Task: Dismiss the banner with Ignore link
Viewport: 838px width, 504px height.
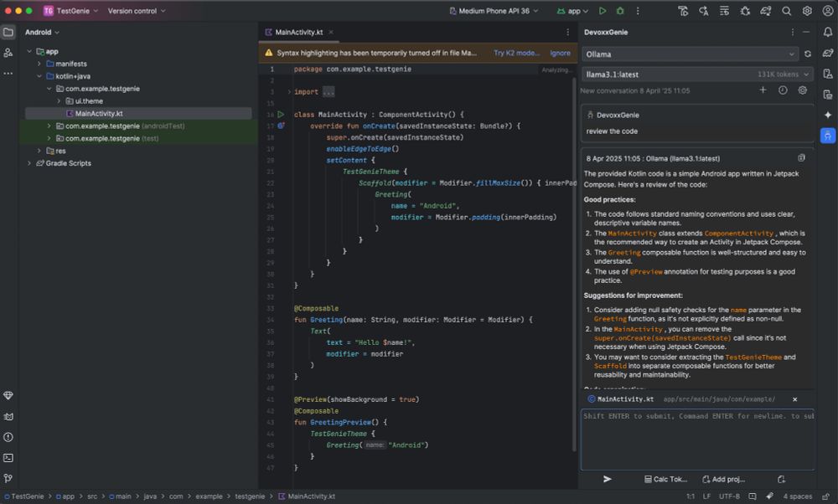Action: 560,53
